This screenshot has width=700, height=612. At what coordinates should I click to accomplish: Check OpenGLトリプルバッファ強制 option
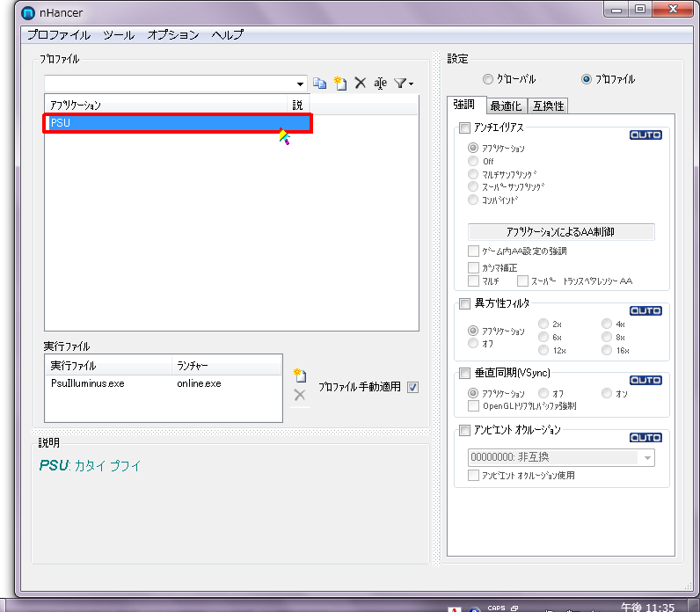pos(473,405)
